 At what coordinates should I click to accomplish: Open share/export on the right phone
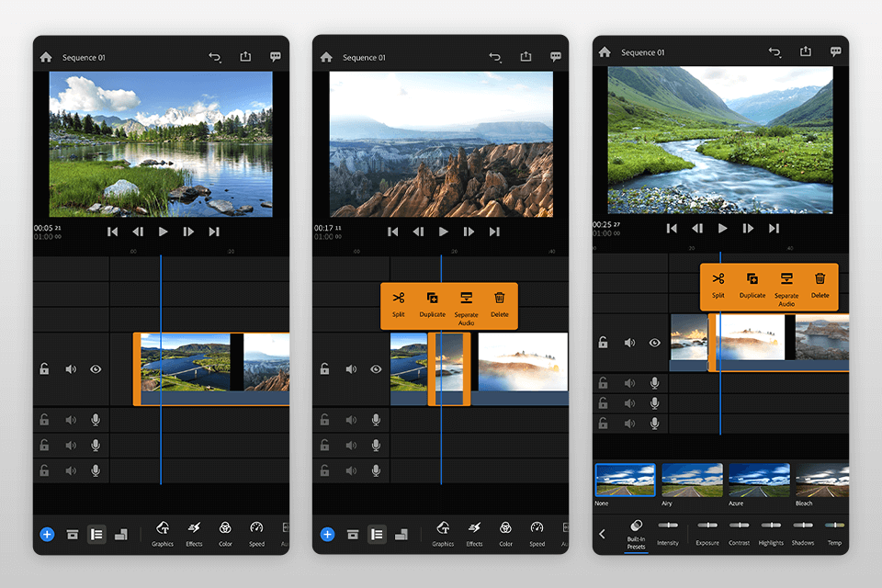point(806,51)
